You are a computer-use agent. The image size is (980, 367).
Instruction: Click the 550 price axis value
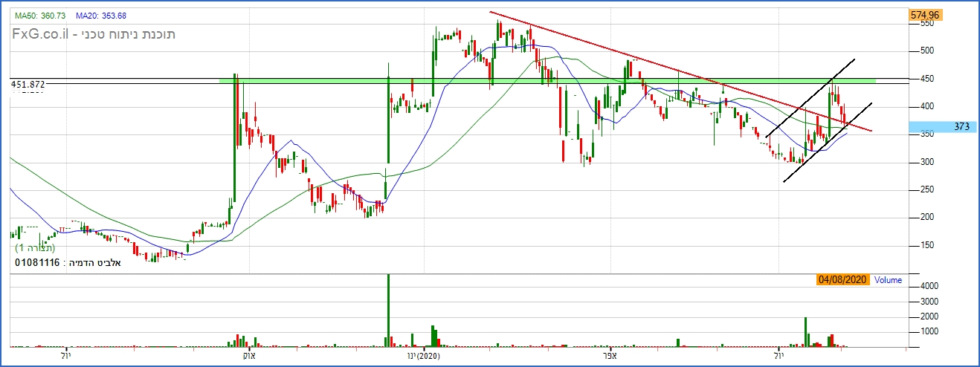[x=926, y=24]
